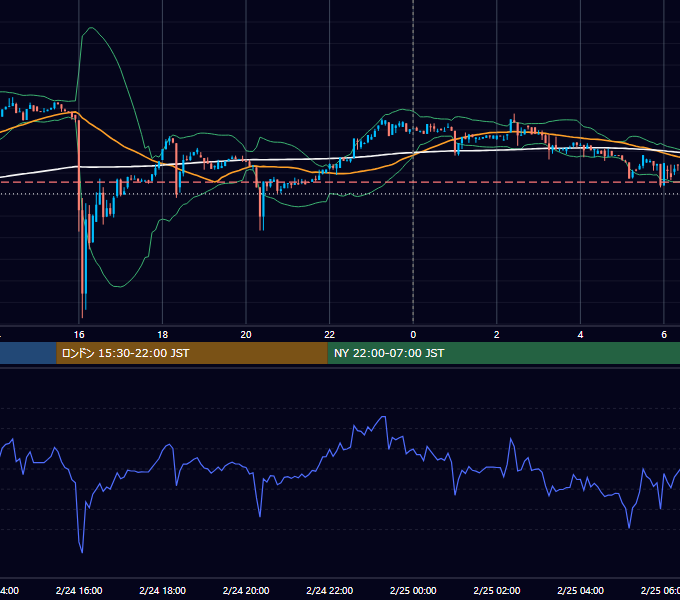Click the 18 hour label on price chart axis
680x600 pixels.
pyautogui.click(x=163, y=335)
